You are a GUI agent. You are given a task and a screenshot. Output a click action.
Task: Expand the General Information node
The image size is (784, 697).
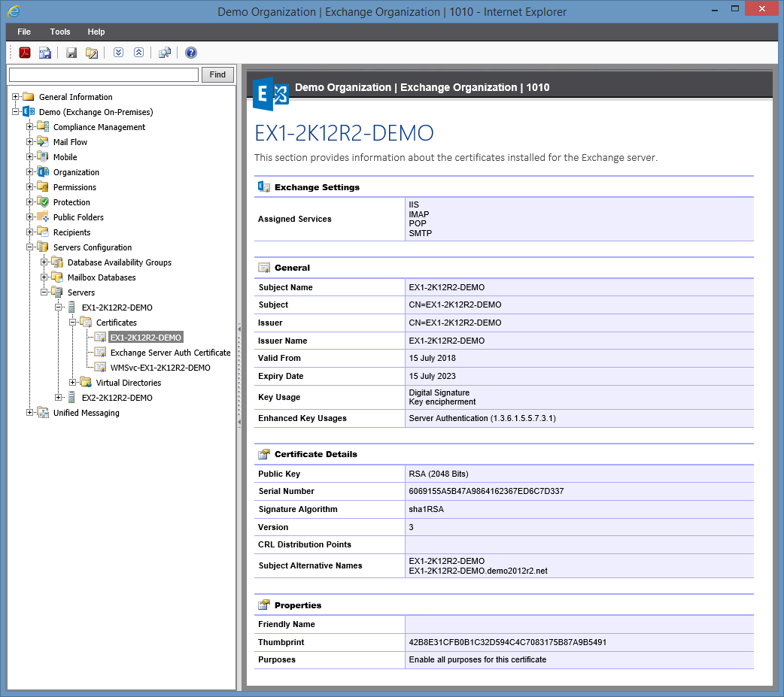tap(16, 97)
